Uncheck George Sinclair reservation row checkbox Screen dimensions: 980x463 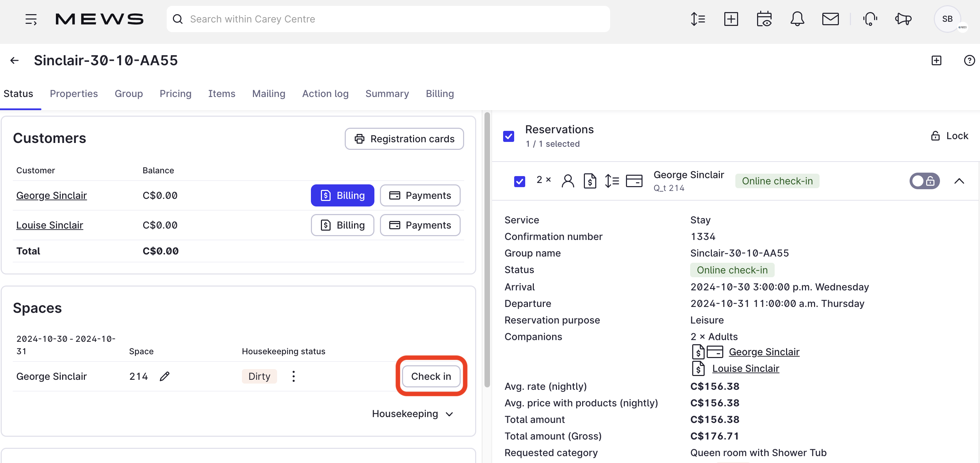519,181
